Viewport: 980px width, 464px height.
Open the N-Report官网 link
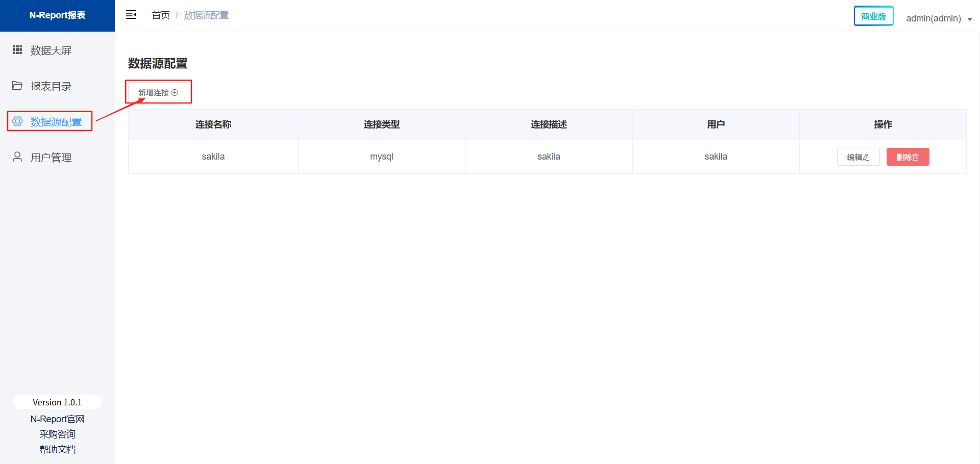(57, 419)
